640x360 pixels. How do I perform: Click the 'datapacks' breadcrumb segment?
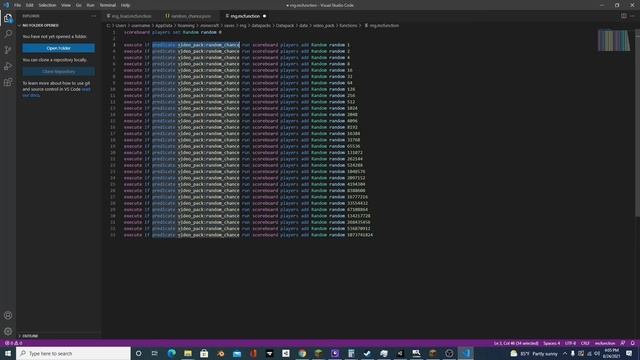261,25
